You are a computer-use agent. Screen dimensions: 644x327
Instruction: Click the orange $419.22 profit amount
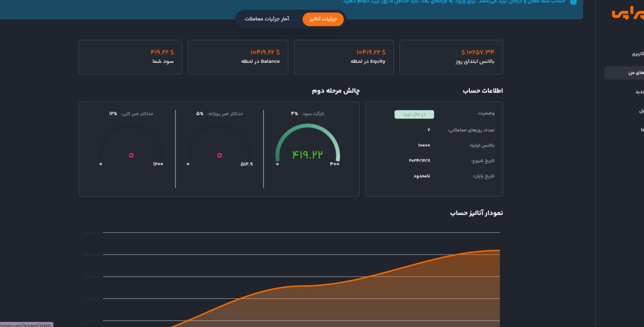pos(162,52)
